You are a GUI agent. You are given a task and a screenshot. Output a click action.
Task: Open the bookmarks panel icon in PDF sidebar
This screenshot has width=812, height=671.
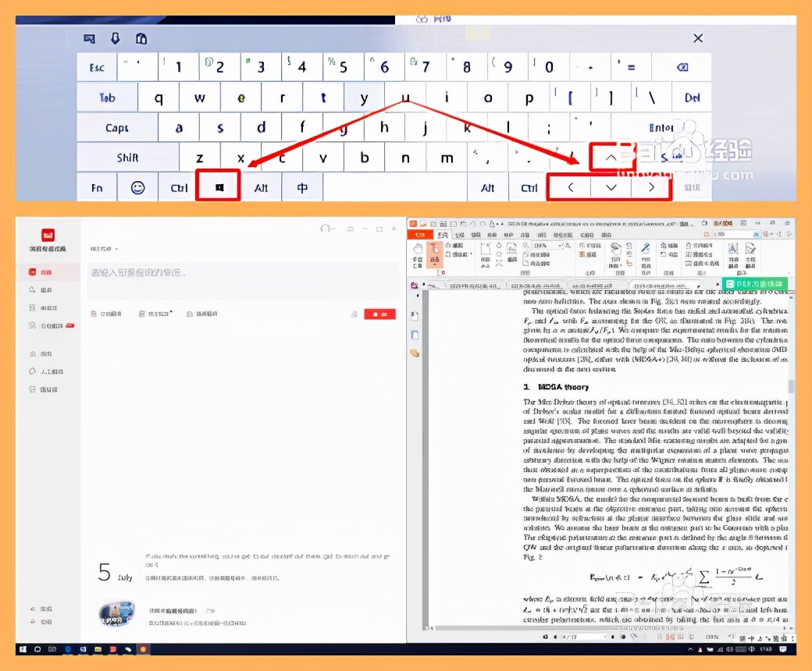[x=415, y=315]
